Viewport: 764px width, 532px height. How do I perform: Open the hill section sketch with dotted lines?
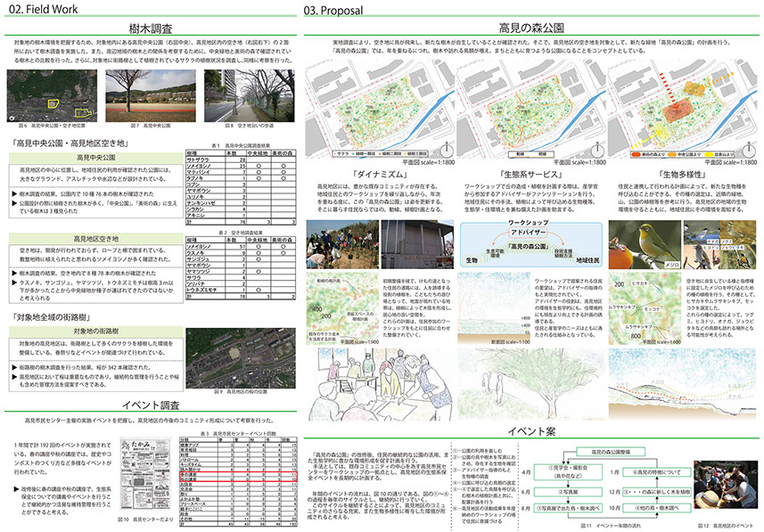coord(683,384)
